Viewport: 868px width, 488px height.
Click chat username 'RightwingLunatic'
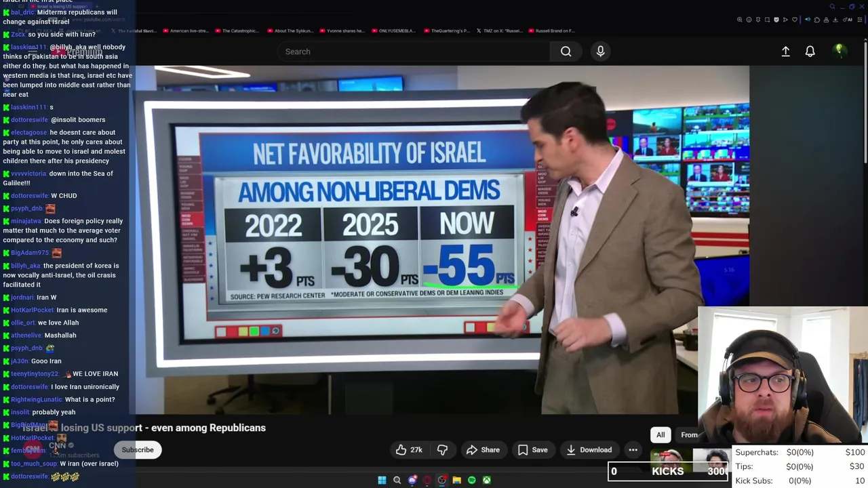[36, 400]
